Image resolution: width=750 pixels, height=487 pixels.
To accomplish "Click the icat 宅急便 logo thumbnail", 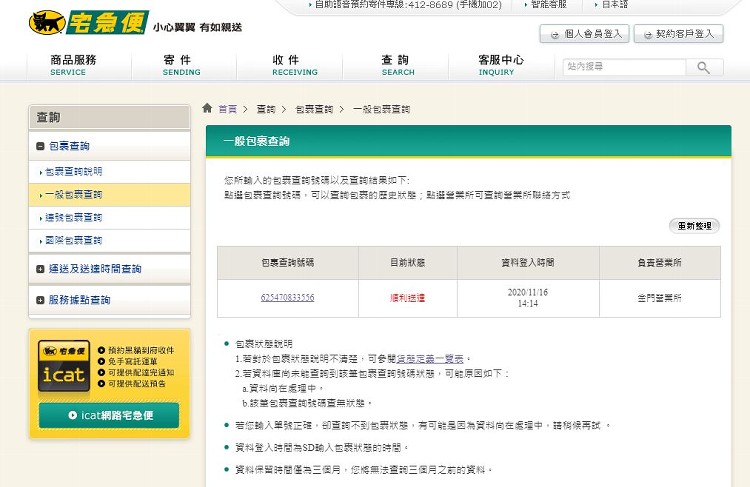I will (x=64, y=366).
